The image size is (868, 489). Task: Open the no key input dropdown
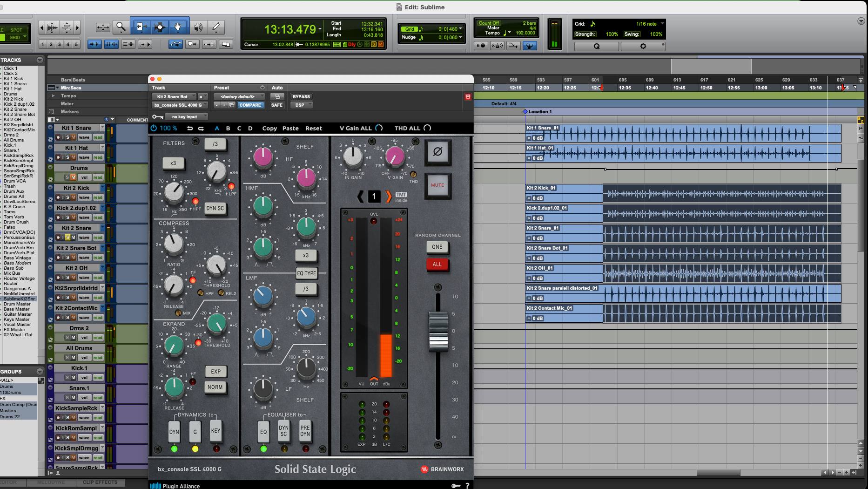(x=186, y=117)
